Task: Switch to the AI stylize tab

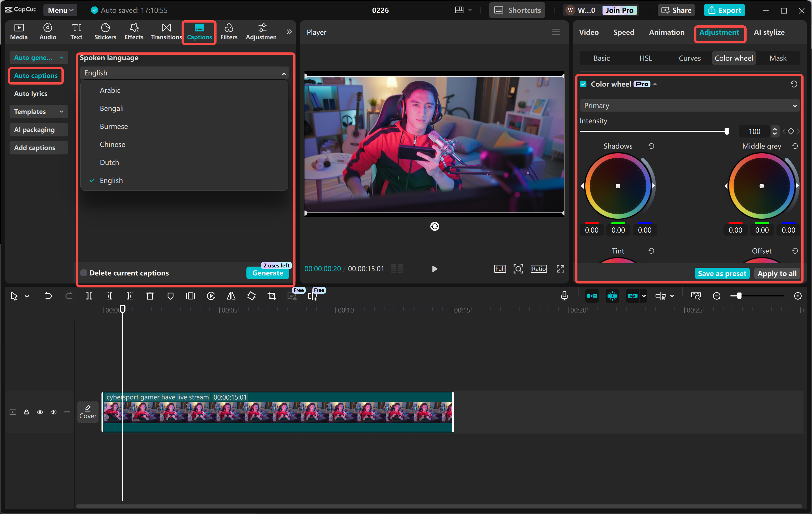Action: click(769, 32)
